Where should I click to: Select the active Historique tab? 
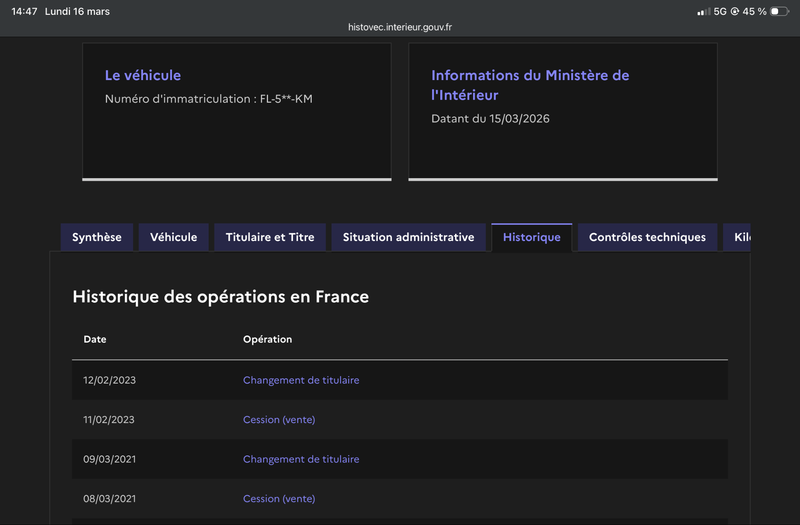click(x=532, y=237)
